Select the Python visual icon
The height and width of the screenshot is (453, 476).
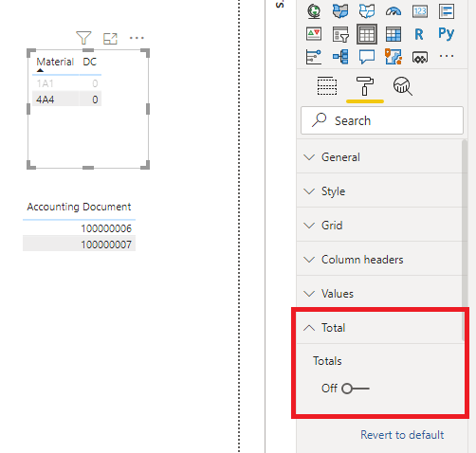(x=446, y=33)
